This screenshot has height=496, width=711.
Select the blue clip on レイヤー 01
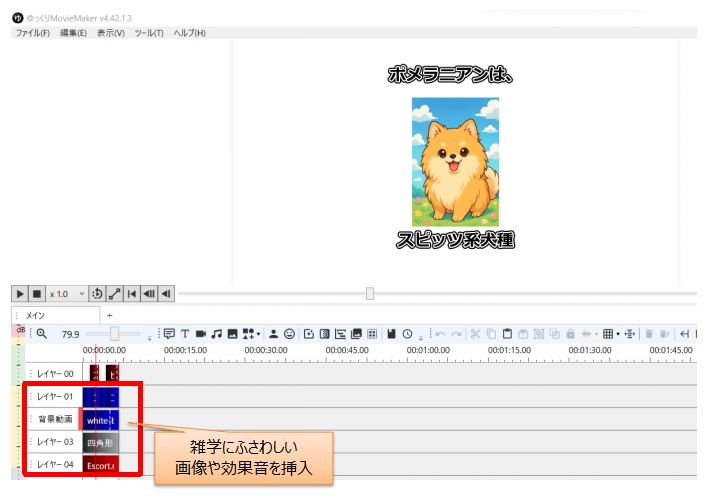coord(101,397)
